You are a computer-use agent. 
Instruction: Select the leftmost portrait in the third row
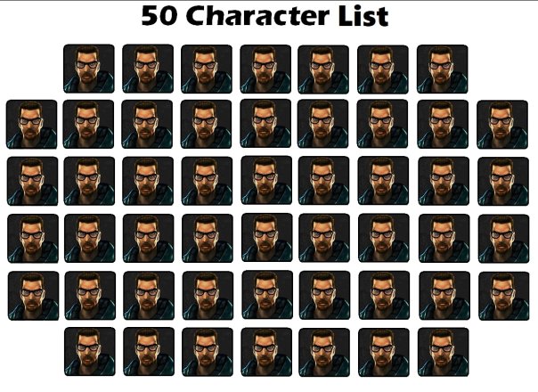[32, 181]
